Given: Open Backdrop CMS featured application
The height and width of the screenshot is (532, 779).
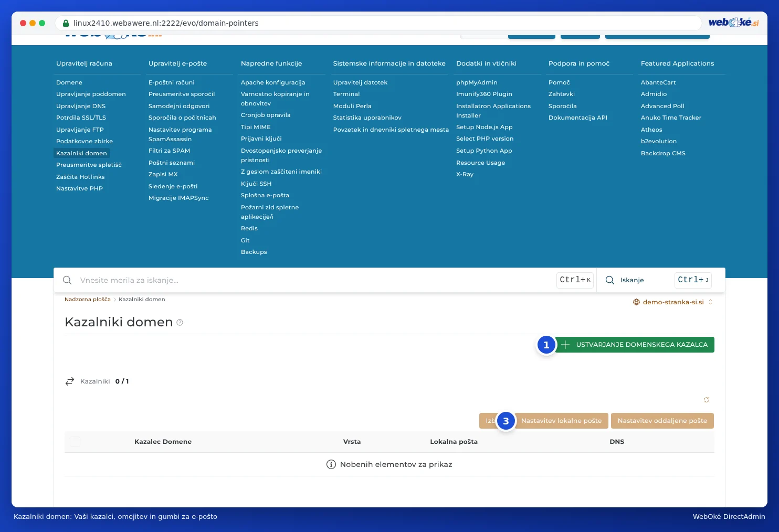Looking at the screenshot, I should click(663, 153).
